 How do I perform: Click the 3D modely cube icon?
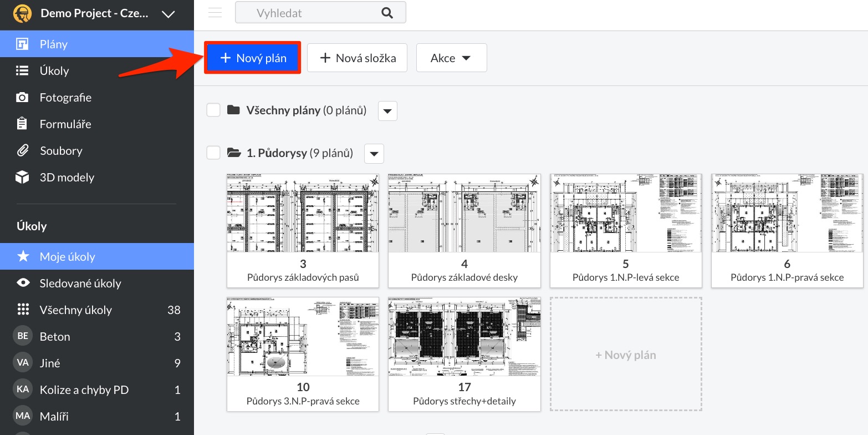(x=22, y=177)
